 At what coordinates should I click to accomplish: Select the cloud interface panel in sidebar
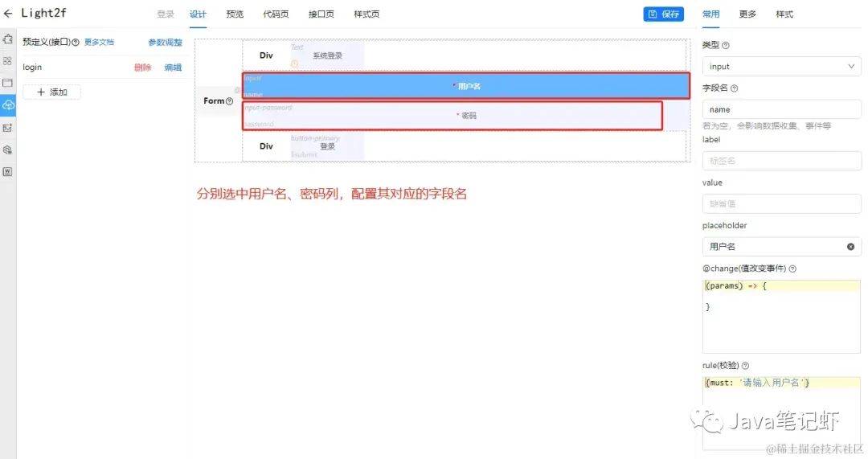[x=8, y=105]
